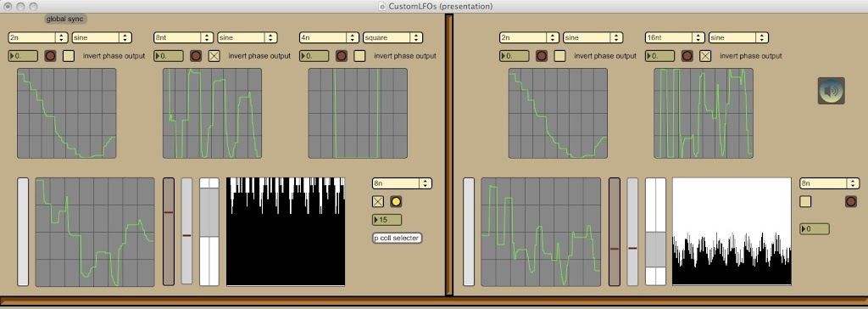
Task: Check the empty toggle under the right panel's 8n dropdown
Action: pyautogui.click(x=805, y=201)
